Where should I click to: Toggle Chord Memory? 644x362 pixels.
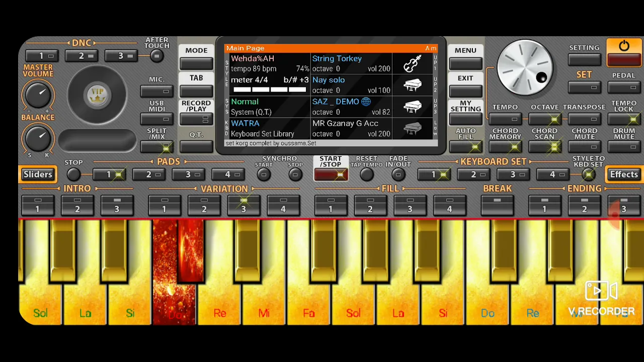pos(505,147)
